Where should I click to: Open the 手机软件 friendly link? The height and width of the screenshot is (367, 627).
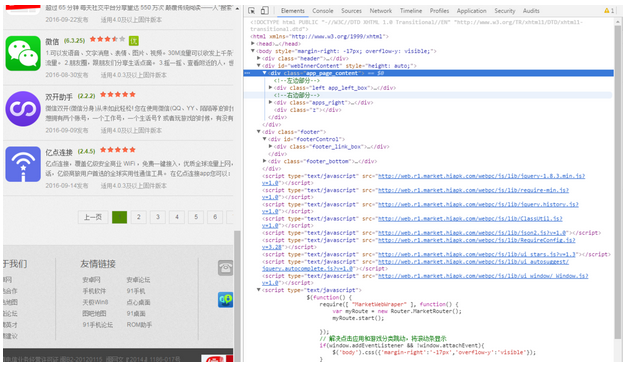(x=94, y=291)
